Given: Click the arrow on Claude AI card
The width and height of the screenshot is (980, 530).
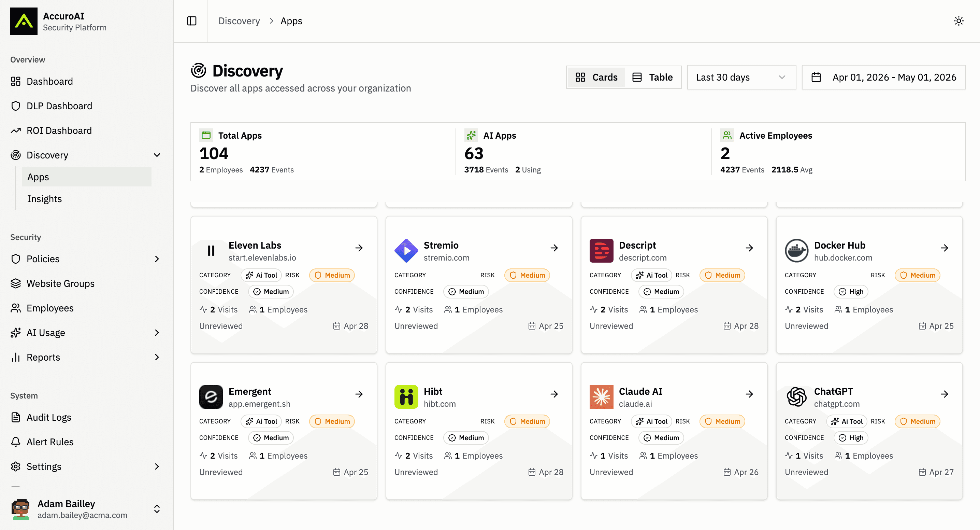Looking at the screenshot, I should pos(749,394).
